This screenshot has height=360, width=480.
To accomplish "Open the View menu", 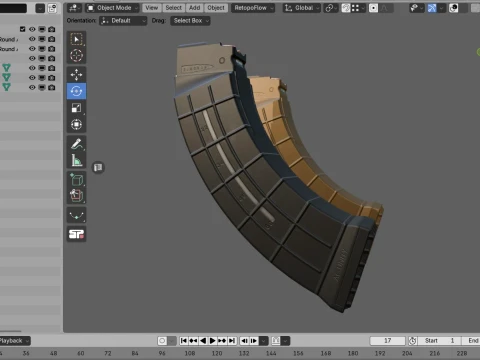I will click(152, 8).
